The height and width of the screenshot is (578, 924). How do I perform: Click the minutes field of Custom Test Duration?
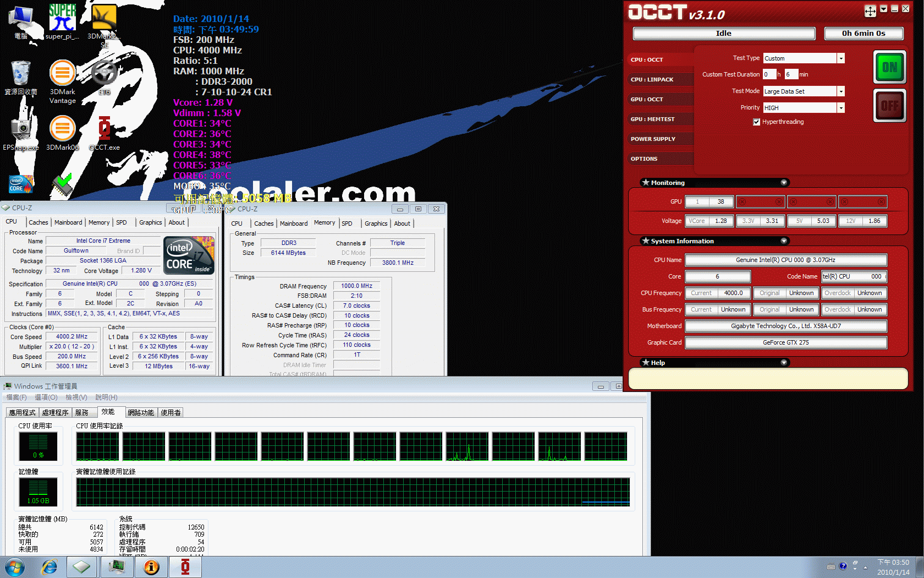[x=791, y=74]
